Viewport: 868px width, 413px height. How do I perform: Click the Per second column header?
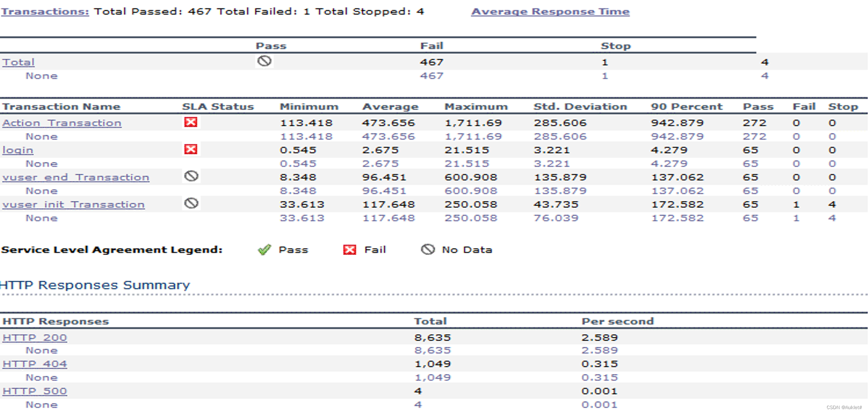pos(617,321)
